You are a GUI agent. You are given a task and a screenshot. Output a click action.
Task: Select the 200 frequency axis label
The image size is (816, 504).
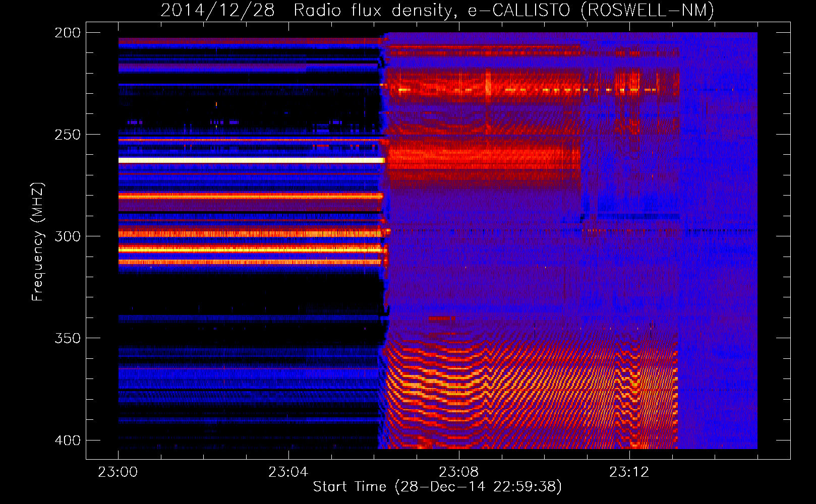(x=68, y=33)
